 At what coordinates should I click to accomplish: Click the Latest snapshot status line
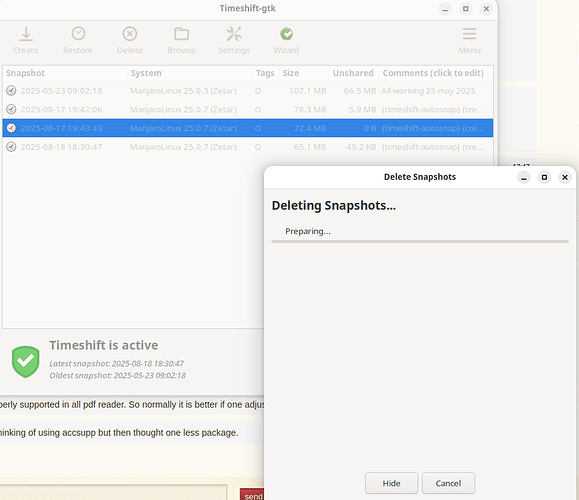pyautogui.click(x=117, y=364)
